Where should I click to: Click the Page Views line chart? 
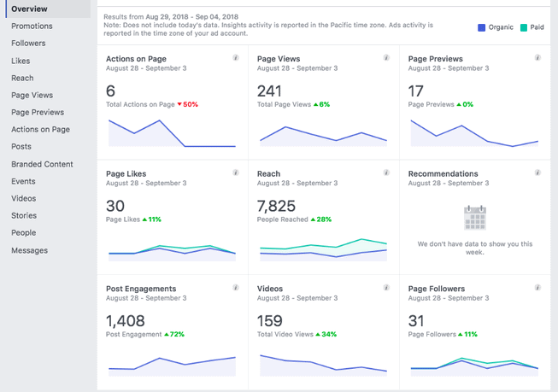click(324, 137)
